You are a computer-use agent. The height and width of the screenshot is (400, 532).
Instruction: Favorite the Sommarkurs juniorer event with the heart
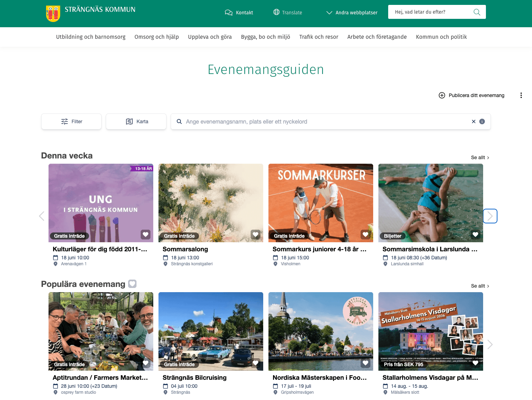[365, 235]
